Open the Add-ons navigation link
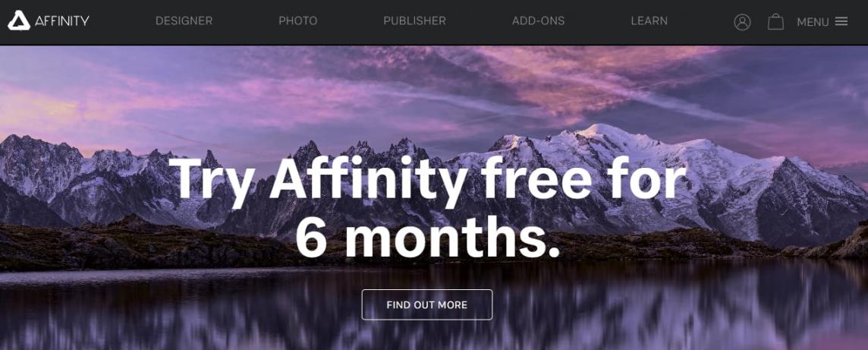Screen dimensions: 868x350 (538, 21)
